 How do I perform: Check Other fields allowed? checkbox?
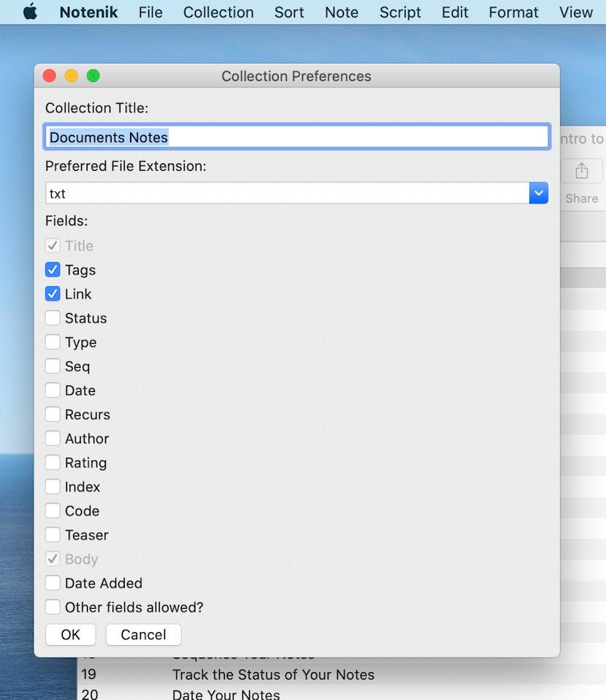click(53, 607)
